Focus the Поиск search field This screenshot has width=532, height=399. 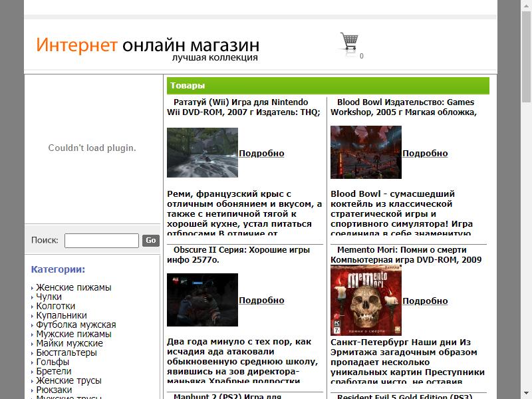point(102,241)
